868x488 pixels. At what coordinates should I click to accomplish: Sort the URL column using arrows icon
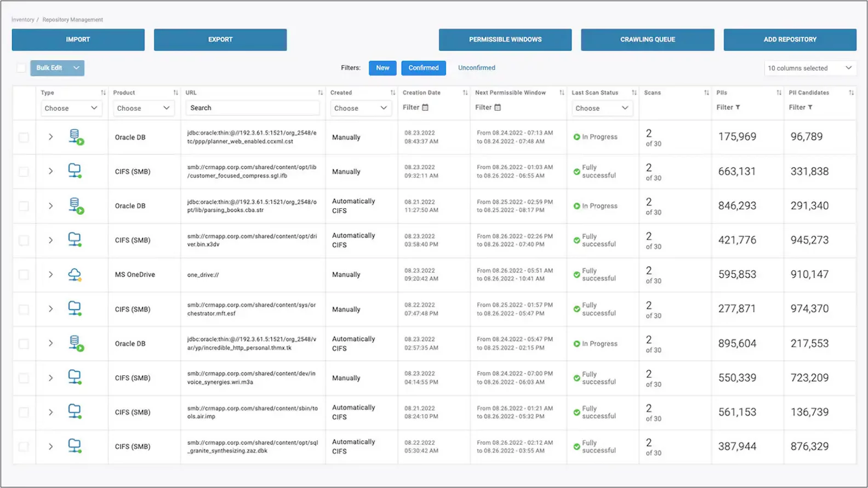320,93
